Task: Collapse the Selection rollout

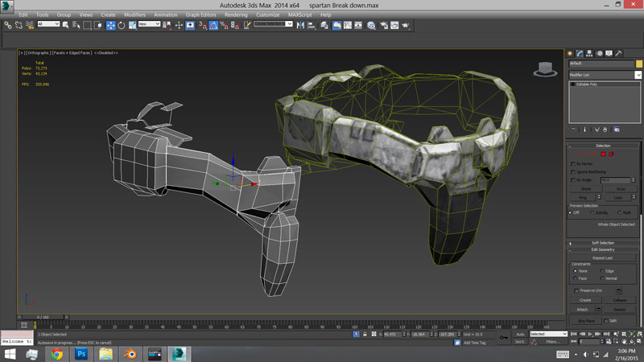Action: coord(603,146)
